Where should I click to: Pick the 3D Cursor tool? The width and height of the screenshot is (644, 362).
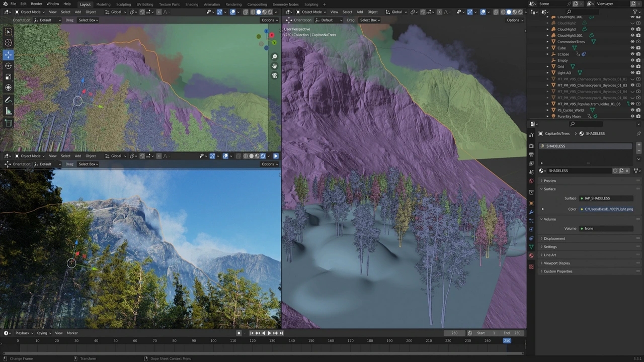[9, 43]
